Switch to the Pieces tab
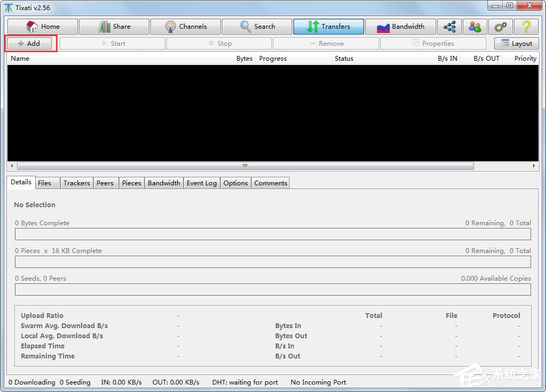Screen dimensions: 546x392 click(132, 183)
